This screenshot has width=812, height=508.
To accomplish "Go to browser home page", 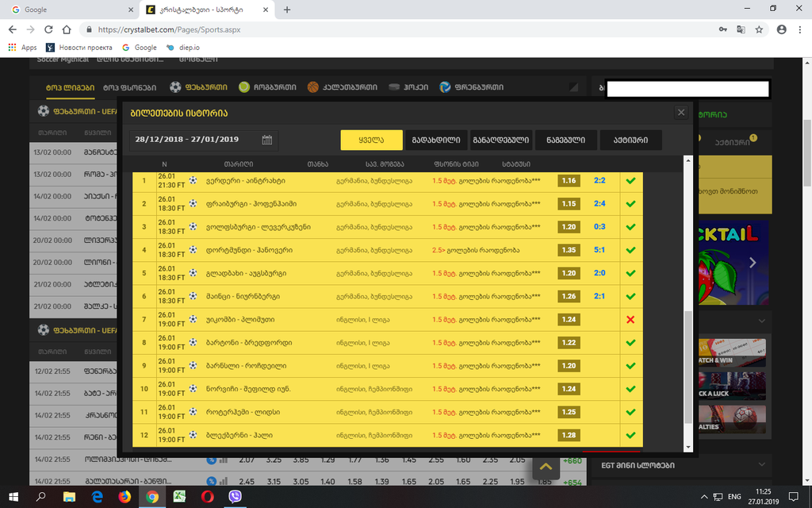I will [x=67, y=29].
